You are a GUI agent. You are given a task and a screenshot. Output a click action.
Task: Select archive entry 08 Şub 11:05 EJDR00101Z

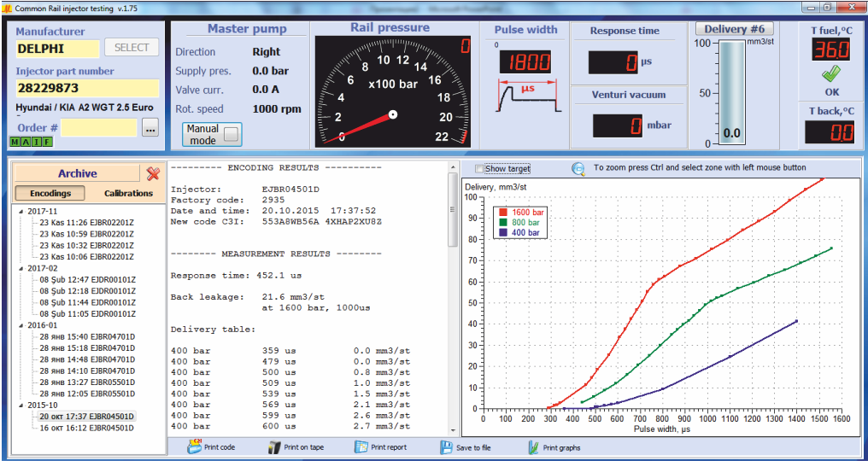[x=87, y=314]
